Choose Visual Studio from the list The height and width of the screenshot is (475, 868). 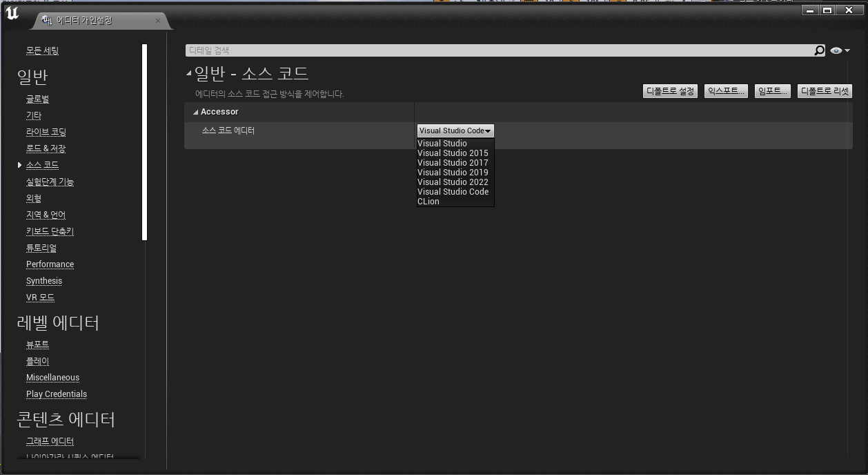[442, 144]
